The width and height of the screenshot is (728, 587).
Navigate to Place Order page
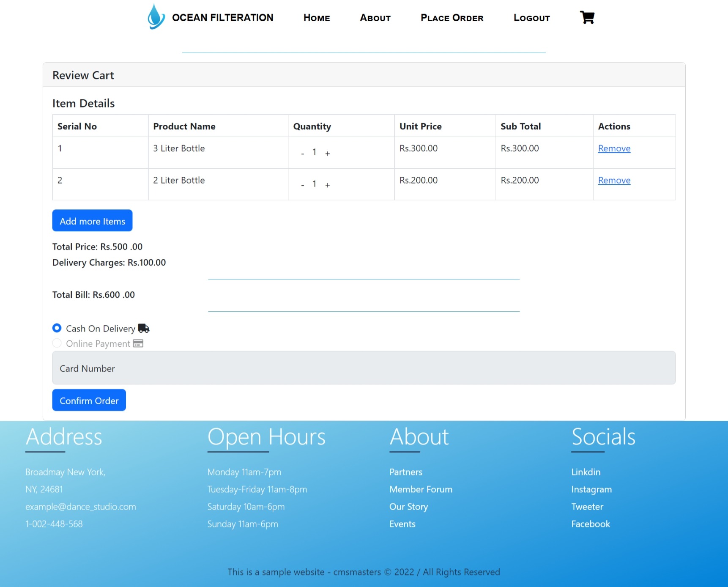point(452,18)
